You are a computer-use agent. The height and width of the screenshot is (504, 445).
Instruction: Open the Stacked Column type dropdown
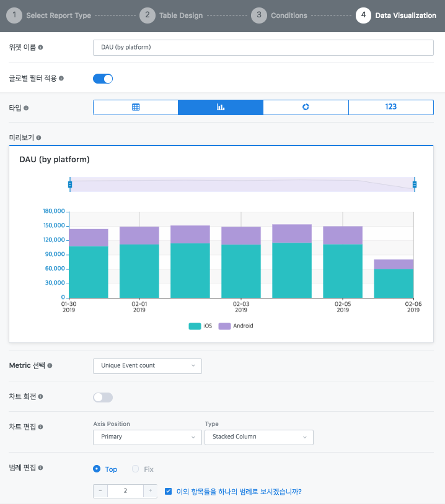pos(259,438)
